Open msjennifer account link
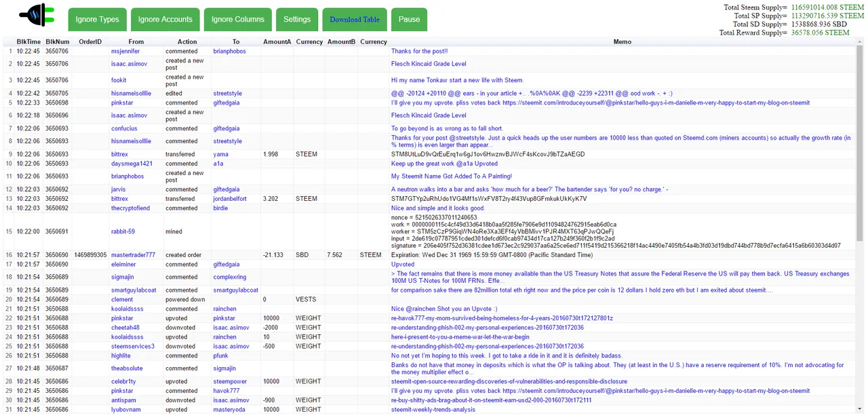The height and width of the screenshot is (420, 868). tap(125, 52)
